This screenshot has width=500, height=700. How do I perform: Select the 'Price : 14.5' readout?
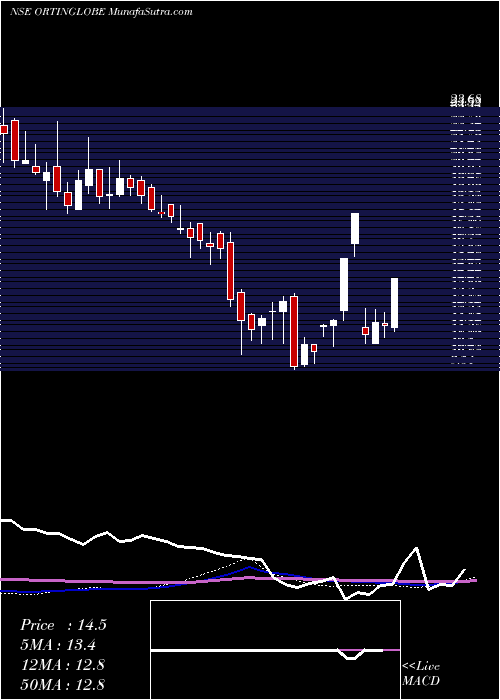point(63,625)
